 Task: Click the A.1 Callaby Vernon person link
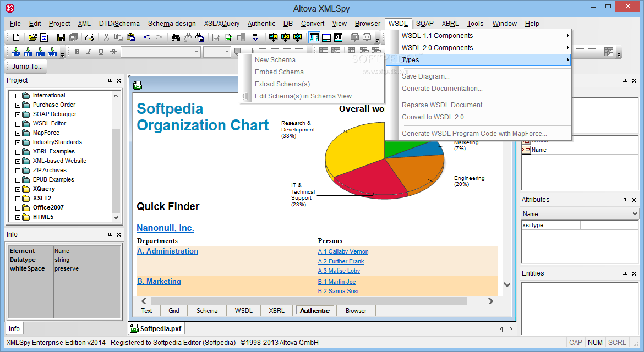coord(343,251)
